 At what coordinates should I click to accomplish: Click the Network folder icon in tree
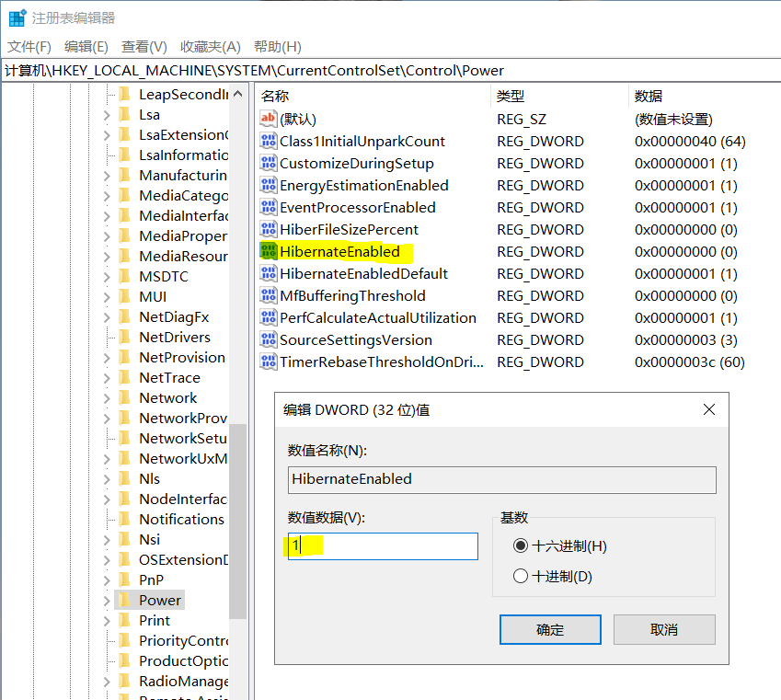(x=124, y=397)
